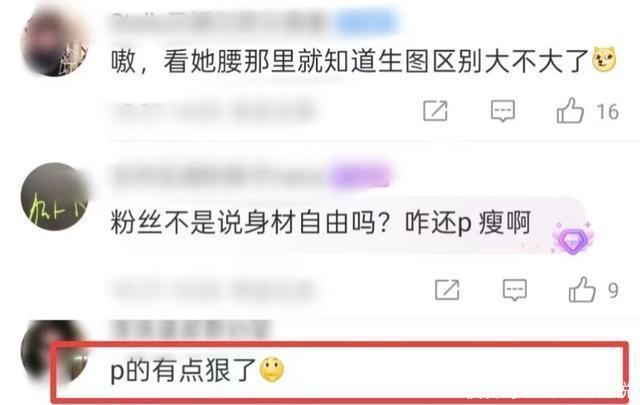Open the second commenter's dark avatar

[x=55, y=197]
